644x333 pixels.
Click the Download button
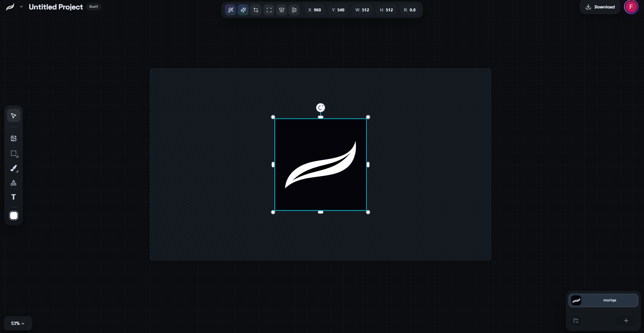point(600,7)
